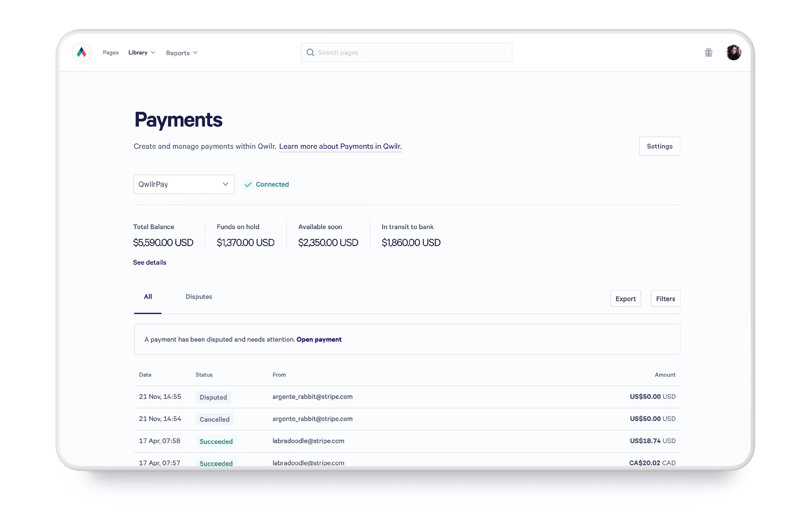Viewport: 812px width, 516px height.
Task: Click Open payment link in alert
Action: 319,339
